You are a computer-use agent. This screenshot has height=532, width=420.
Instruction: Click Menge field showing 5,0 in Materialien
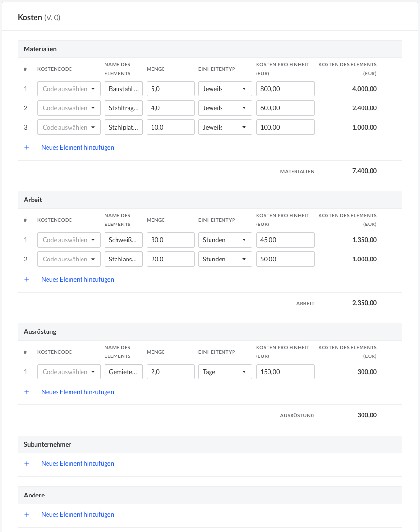click(x=170, y=89)
